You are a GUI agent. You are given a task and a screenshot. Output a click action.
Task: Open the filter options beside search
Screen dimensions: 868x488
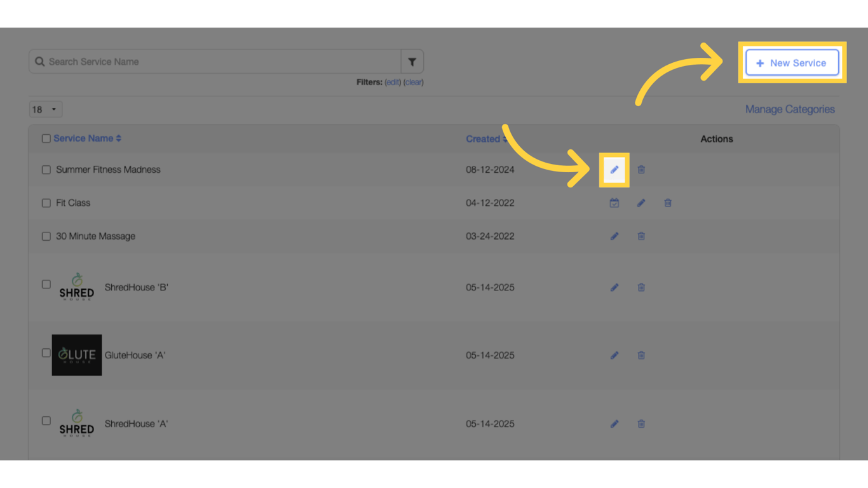point(412,61)
